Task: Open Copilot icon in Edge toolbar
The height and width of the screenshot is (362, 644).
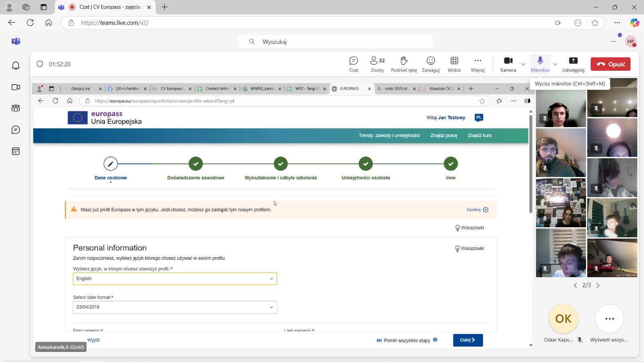Action: point(634,23)
